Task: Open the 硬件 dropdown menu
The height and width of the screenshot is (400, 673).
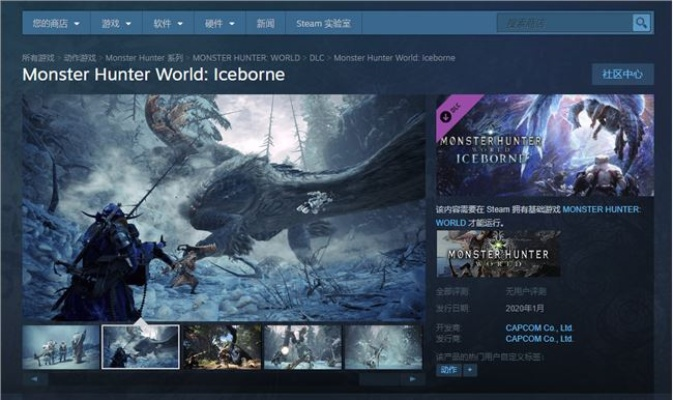Action: tap(221, 22)
